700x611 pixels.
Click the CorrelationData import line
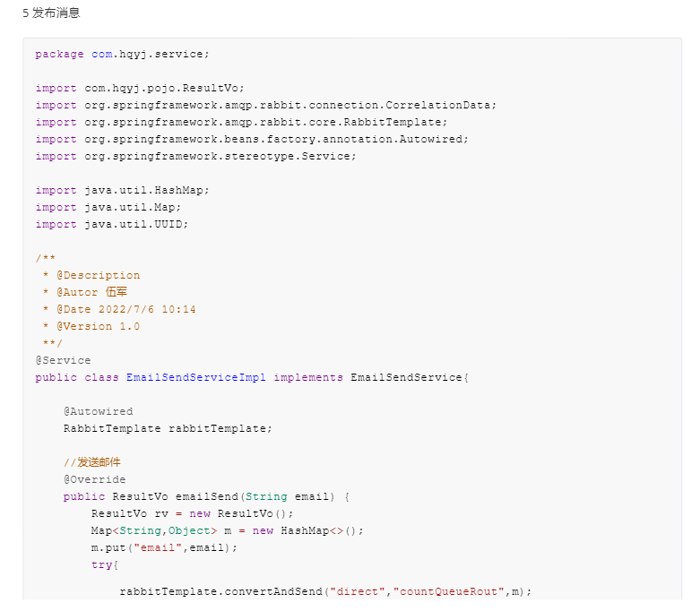pos(265,105)
